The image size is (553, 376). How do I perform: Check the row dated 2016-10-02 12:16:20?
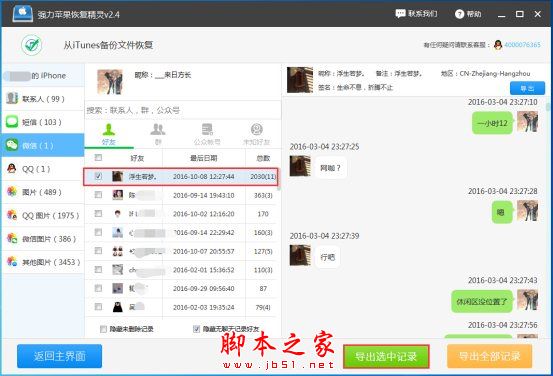98,214
